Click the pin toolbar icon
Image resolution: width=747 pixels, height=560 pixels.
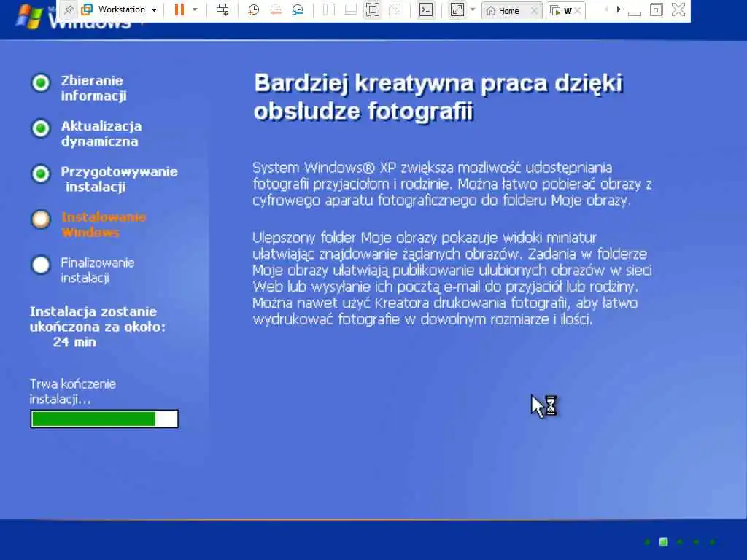pyautogui.click(x=69, y=9)
